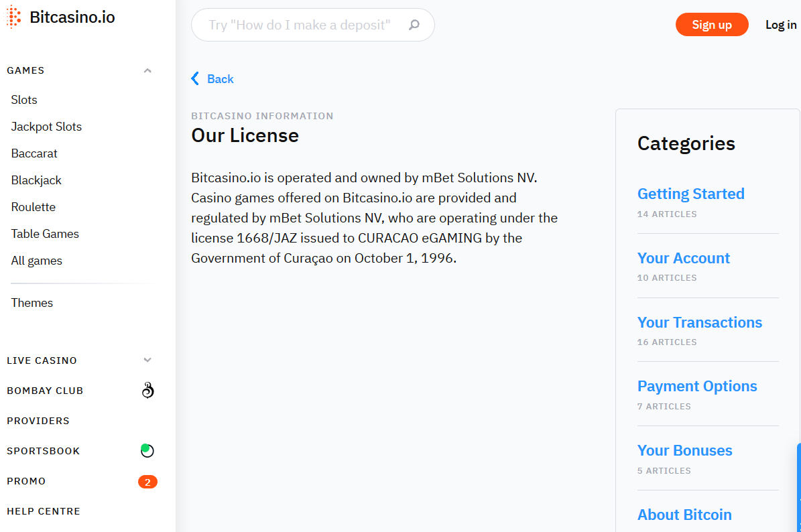Collapse the Games menu section
Viewport: 801px width, 532px height.
147,70
